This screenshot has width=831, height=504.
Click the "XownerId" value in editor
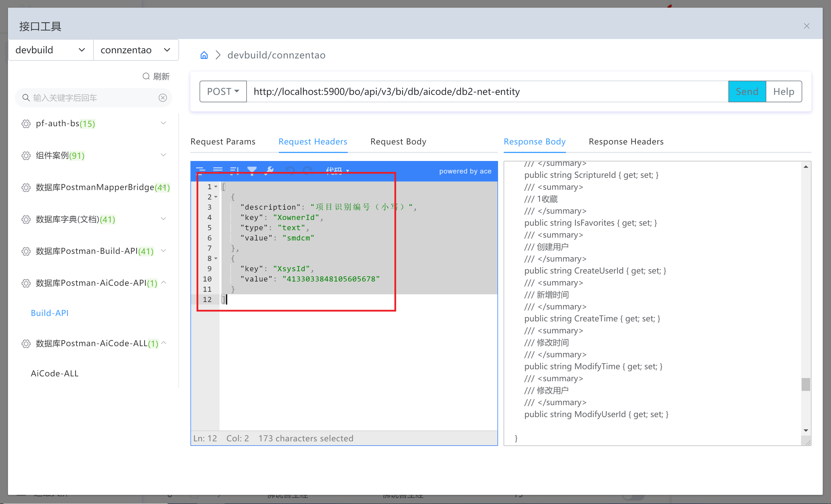pyautogui.click(x=296, y=217)
